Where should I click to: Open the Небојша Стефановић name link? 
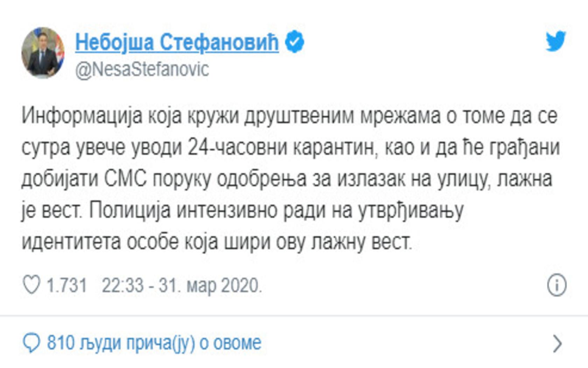click(177, 42)
